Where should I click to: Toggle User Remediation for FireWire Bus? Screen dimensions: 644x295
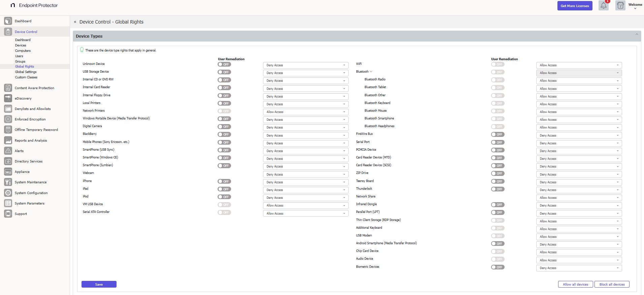497,134
